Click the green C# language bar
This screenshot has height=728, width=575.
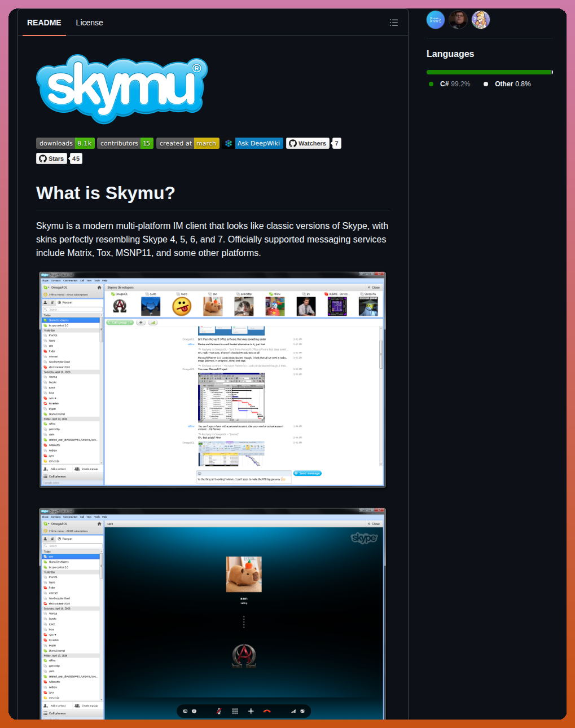pyautogui.click(x=489, y=72)
